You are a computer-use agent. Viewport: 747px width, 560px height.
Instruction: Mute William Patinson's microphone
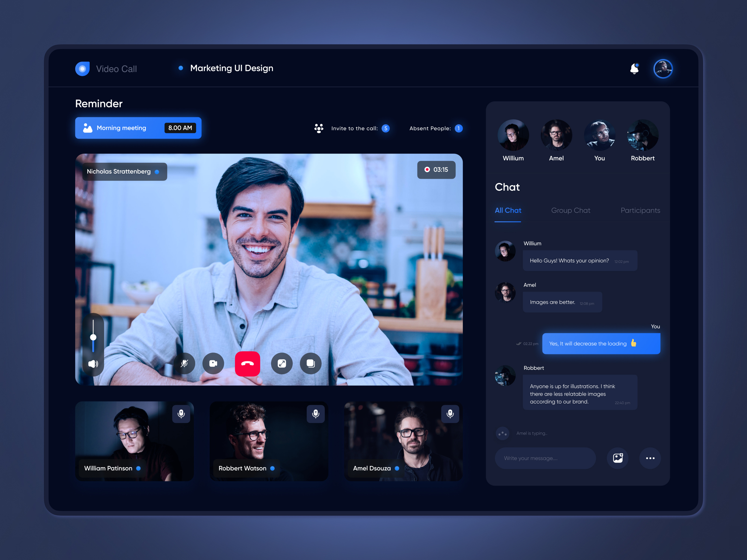[181, 414]
